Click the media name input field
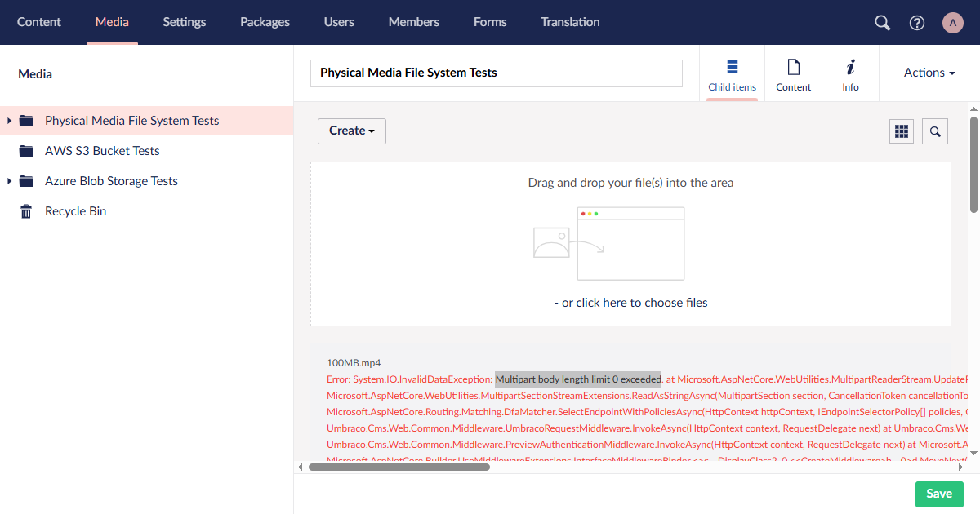Screen dimensions: 980x514 (x=496, y=73)
